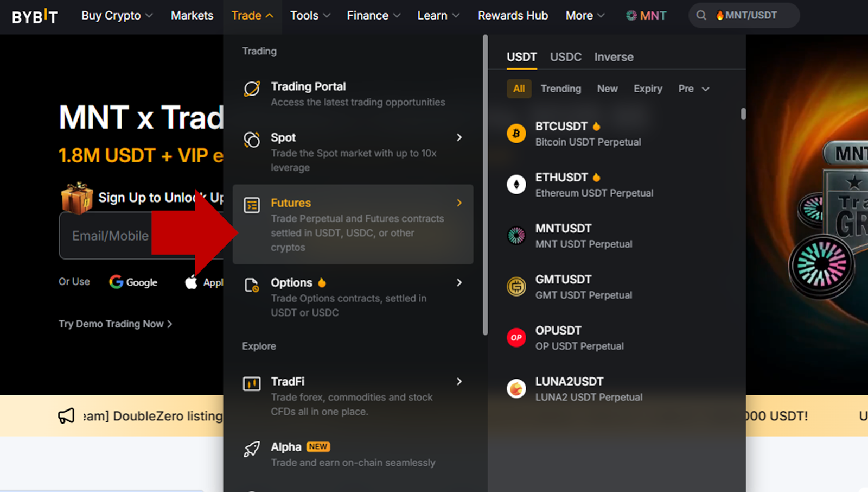Click the megaphone announcement icon
The height and width of the screenshot is (492, 868).
pyautogui.click(x=66, y=415)
